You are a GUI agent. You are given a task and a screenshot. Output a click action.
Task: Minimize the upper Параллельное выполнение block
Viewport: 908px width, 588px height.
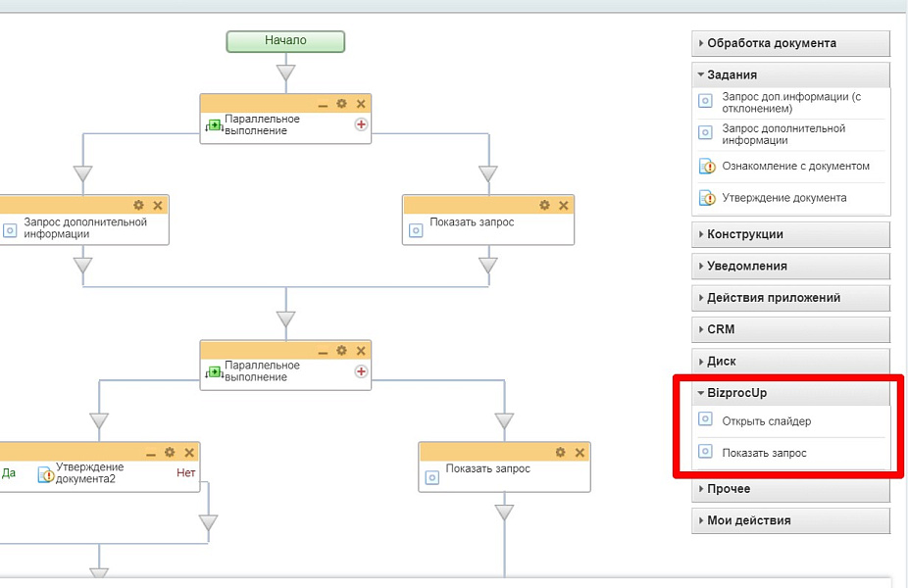click(x=323, y=105)
